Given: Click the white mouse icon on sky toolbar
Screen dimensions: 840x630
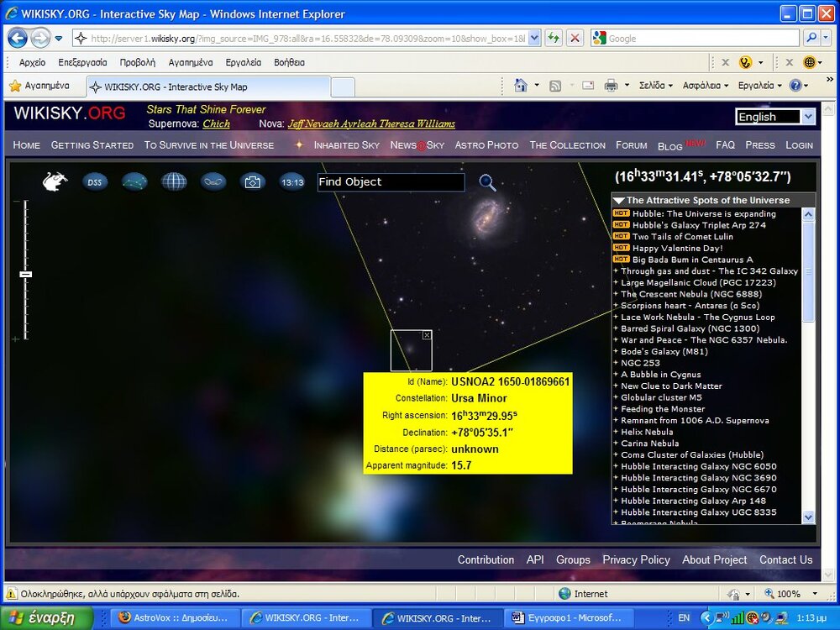Looking at the screenshot, I should pyautogui.click(x=55, y=181).
